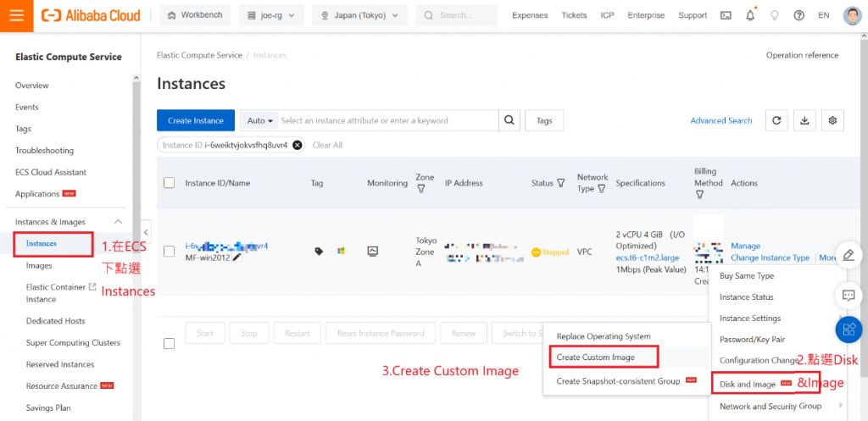Open Tickets in top navigation

(x=574, y=15)
